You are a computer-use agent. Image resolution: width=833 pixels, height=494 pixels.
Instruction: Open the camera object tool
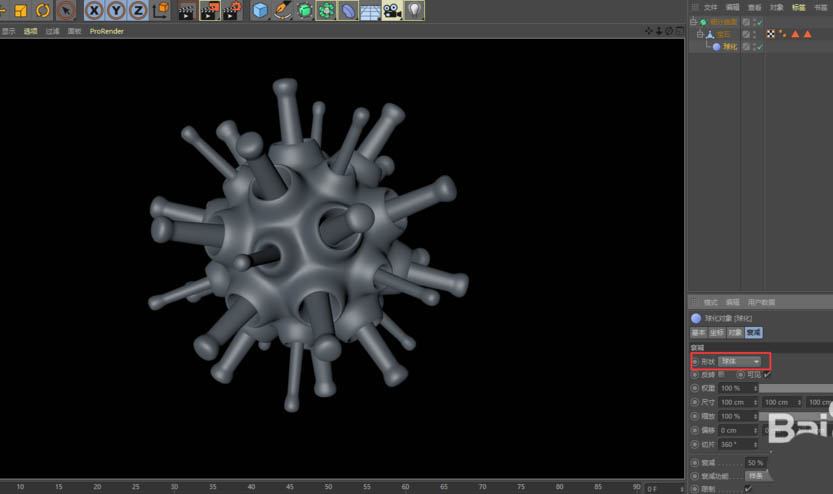pyautogui.click(x=392, y=11)
